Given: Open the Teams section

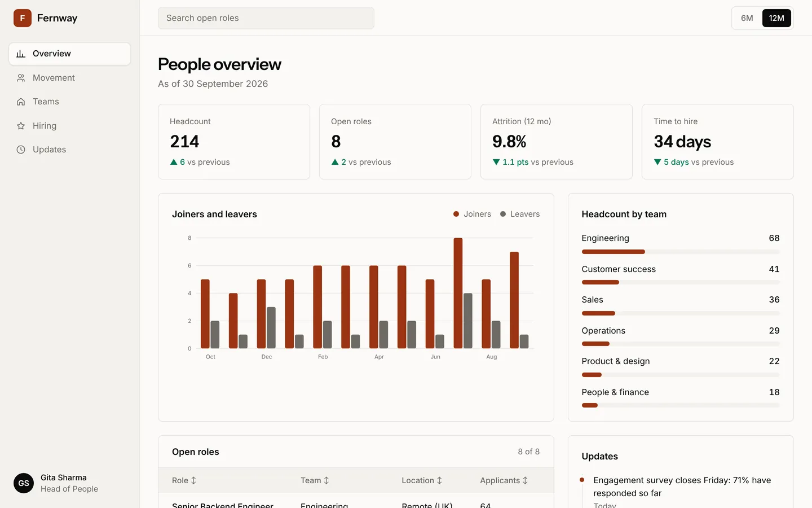Looking at the screenshot, I should (x=70, y=102).
